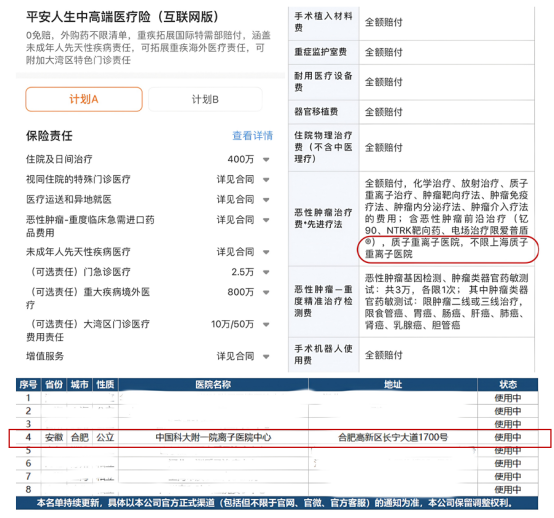Expand the 恶性肿瘤-重度临床急需进口药品费用 arrow
The width and height of the screenshot is (554, 518).
[x=266, y=220]
